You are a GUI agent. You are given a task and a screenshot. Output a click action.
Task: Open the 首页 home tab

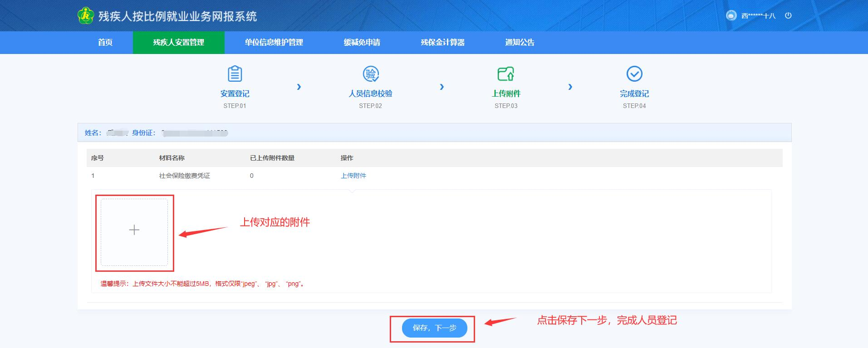[105, 42]
